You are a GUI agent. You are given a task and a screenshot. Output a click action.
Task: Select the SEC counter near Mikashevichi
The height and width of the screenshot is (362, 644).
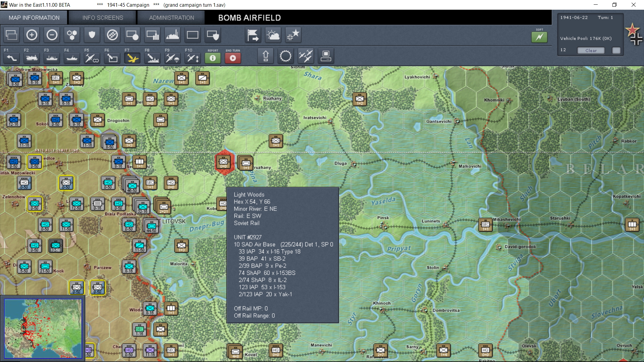(x=485, y=225)
